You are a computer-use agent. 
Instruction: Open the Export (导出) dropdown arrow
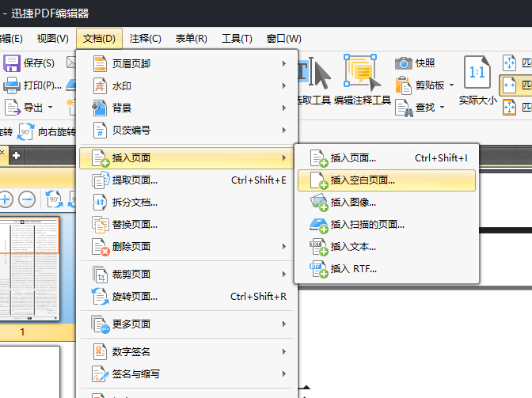tap(50, 108)
